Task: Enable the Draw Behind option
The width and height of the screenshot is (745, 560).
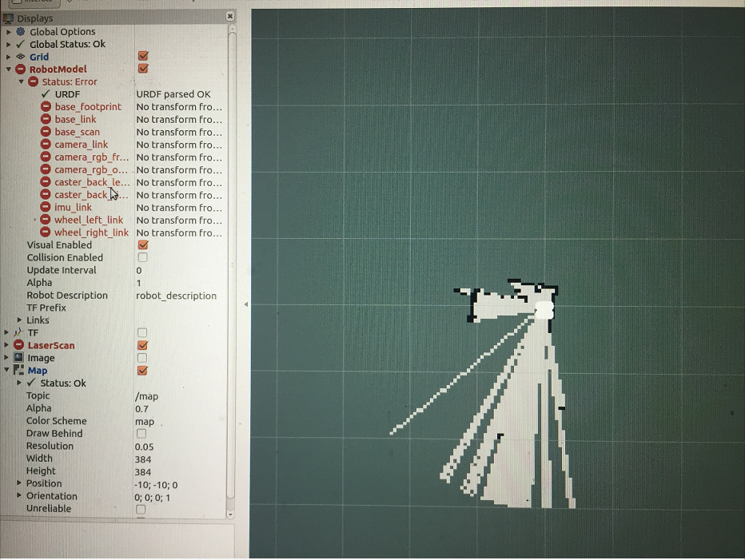Action: coord(141,433)
